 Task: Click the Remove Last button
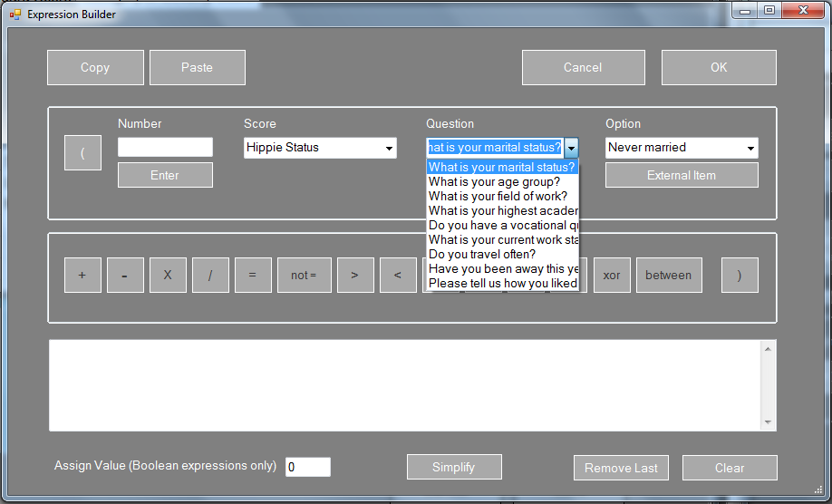[621, 468]
